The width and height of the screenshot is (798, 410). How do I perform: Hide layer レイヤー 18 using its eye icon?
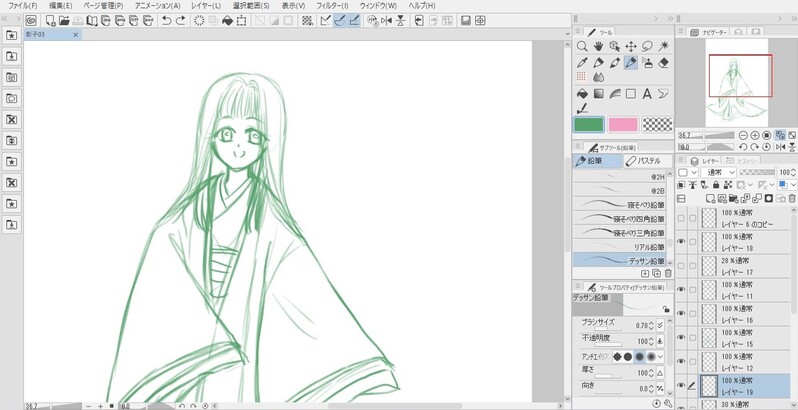click(681, 242)
